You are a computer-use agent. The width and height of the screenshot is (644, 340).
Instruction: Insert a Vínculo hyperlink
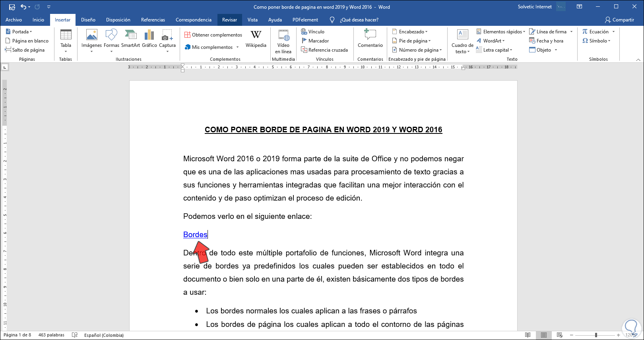(x=313, y=32)
